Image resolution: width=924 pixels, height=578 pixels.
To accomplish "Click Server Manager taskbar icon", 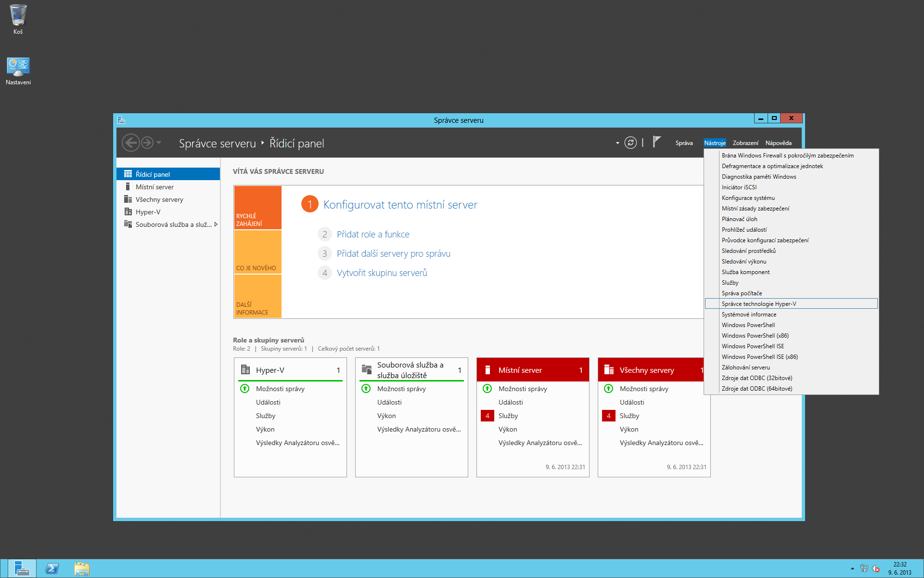I will [x=22, y=569].
